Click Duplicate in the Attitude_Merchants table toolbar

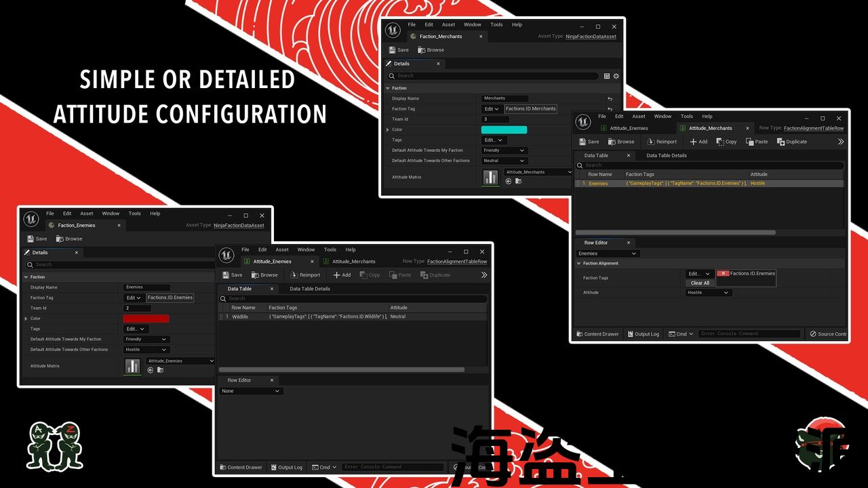click(x=792, y=142)
